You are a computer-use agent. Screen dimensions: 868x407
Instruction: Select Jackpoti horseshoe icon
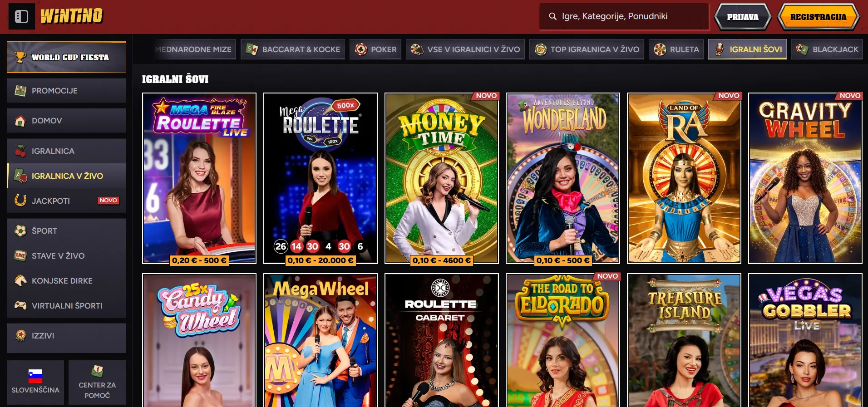[x=20, y=201]
